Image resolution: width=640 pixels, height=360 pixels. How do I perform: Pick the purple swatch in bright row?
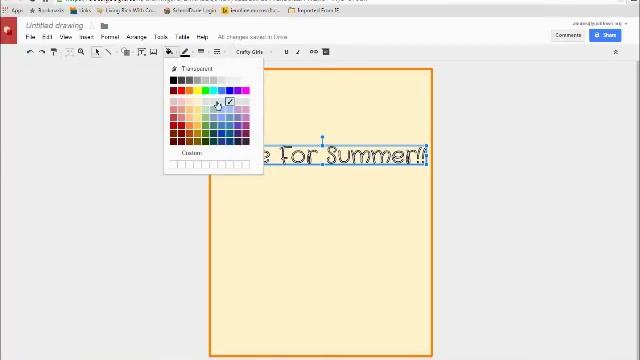tap(238, 91)
